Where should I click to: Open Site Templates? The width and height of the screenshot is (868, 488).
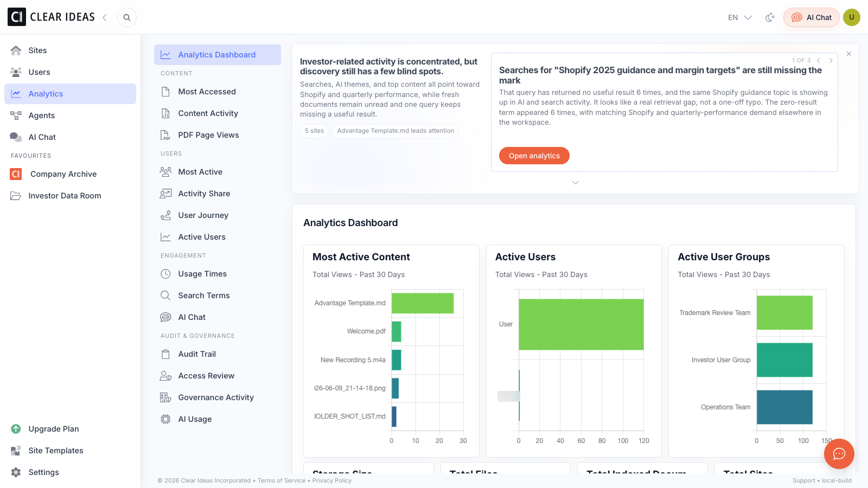[70, 451]
